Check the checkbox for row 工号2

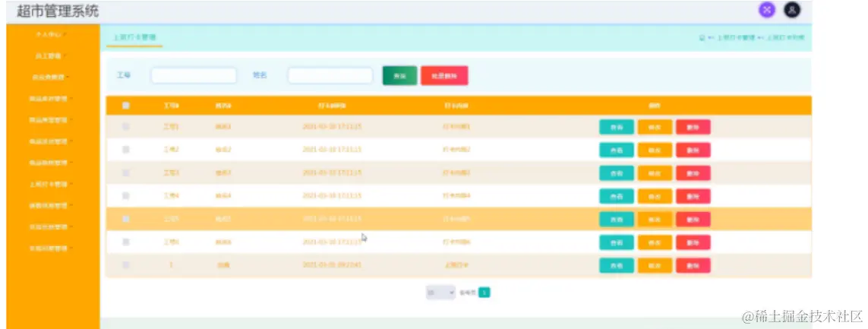click(125, 150)
